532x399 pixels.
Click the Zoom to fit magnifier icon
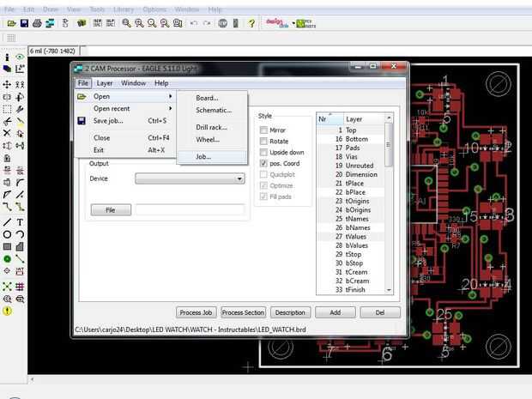pos(125,23)
